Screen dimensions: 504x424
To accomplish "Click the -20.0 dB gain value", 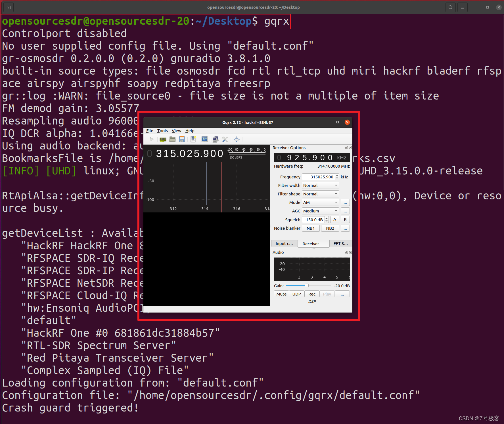I will click(x=342, y=286).
